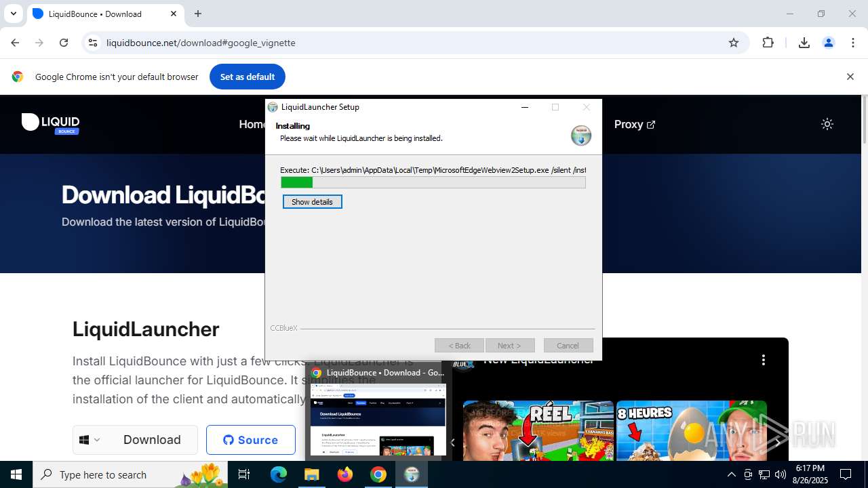This screenshot has height=488, width=868.
Task: Open Task View on taskbar
Action: coord(244,474)
